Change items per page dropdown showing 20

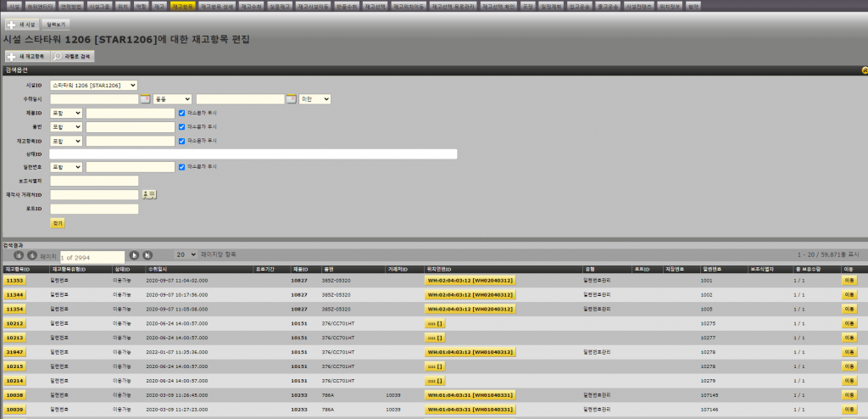185,254
